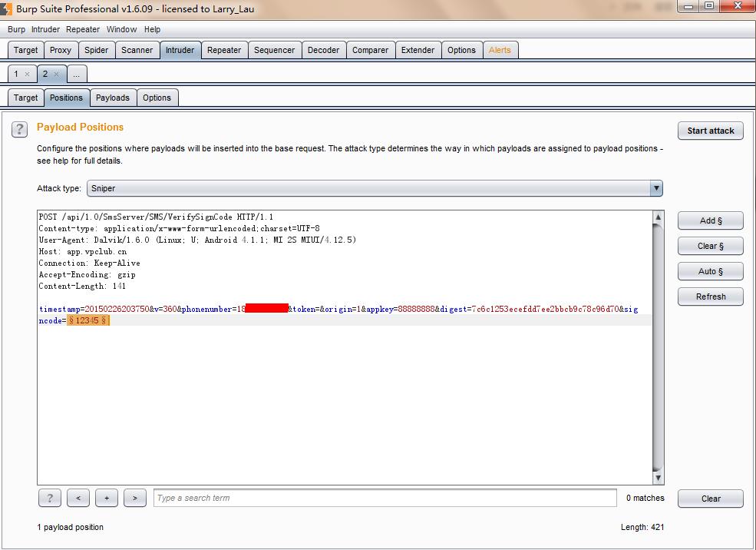Open the Alerts tab
Viewport: 756px width, 550px height.
click(x=500, y=50)
